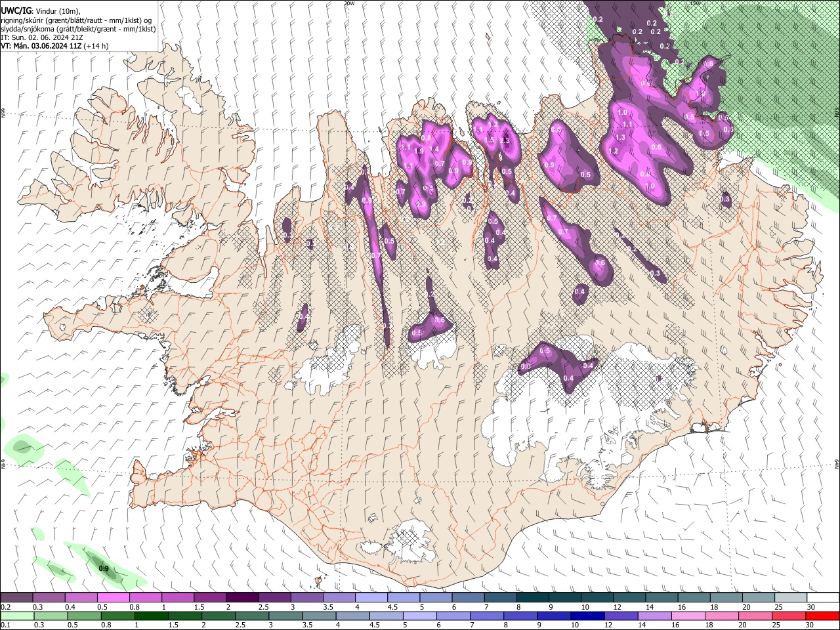Click upper legend swatch between 16 and 18
The width and height of the screenshot is (840, 630).
tap(694, 597)
